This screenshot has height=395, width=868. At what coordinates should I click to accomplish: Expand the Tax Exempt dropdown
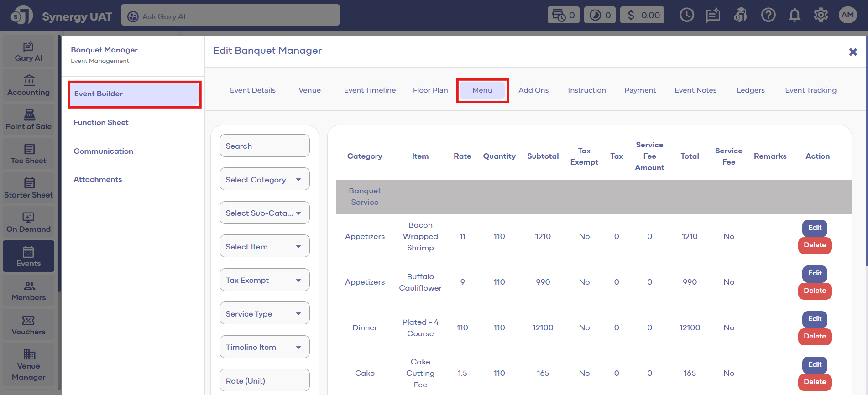point(264,280)
